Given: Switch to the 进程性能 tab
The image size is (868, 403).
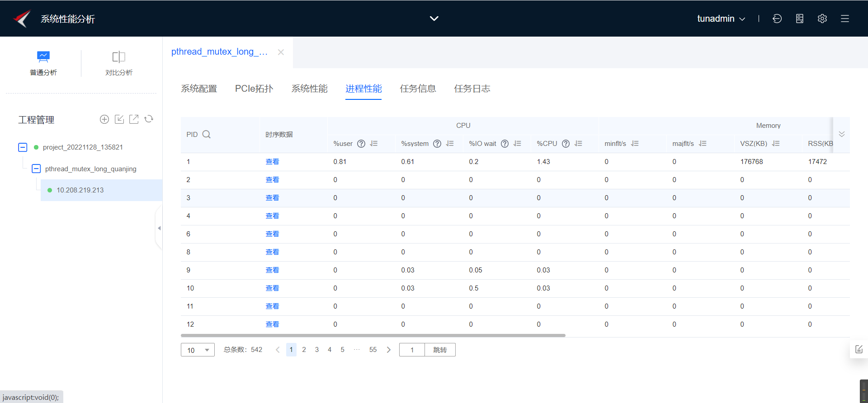Looking at the screenshot, I should 363,89.
